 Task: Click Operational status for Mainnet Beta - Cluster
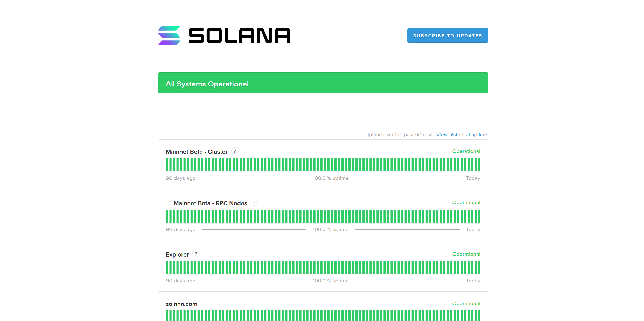tap(466, 151)
